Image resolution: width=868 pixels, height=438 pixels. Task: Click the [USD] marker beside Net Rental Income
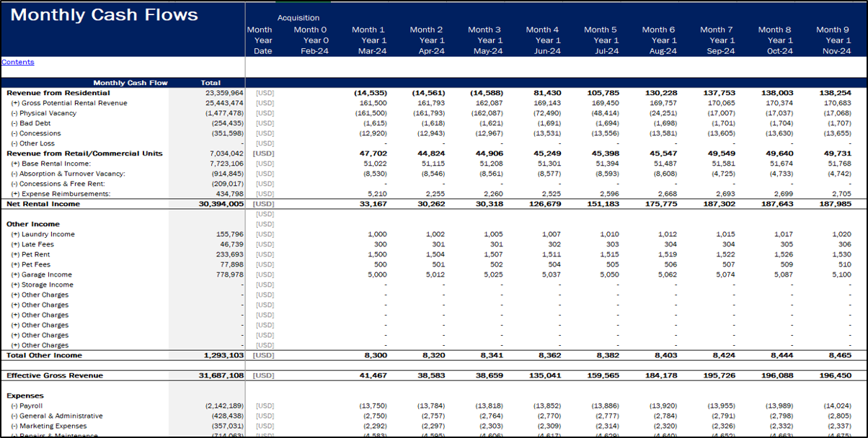264,204
